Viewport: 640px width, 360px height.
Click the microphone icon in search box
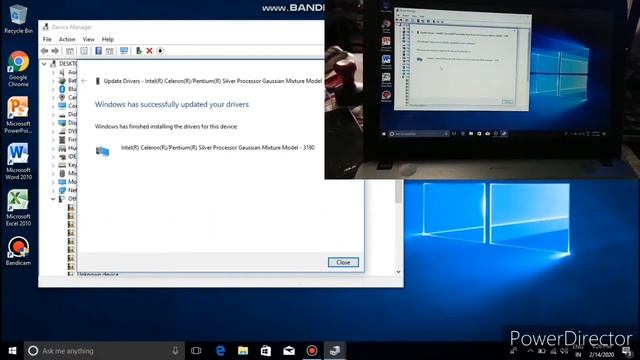pyautogui.click(x=175, y=351)
